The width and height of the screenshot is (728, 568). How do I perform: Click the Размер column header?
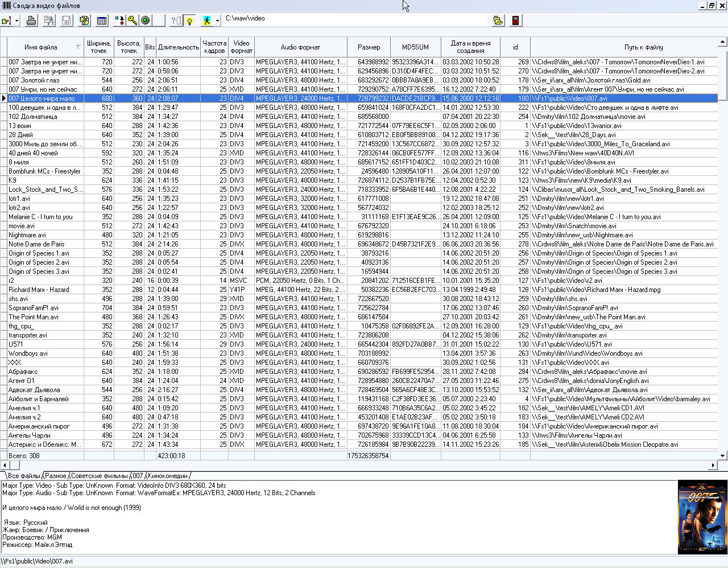[x=369, y=47]
